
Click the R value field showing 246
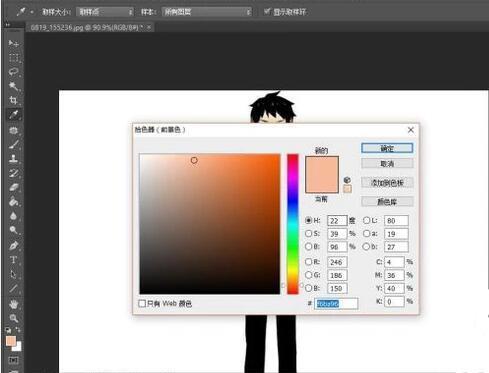coord(337,262)
